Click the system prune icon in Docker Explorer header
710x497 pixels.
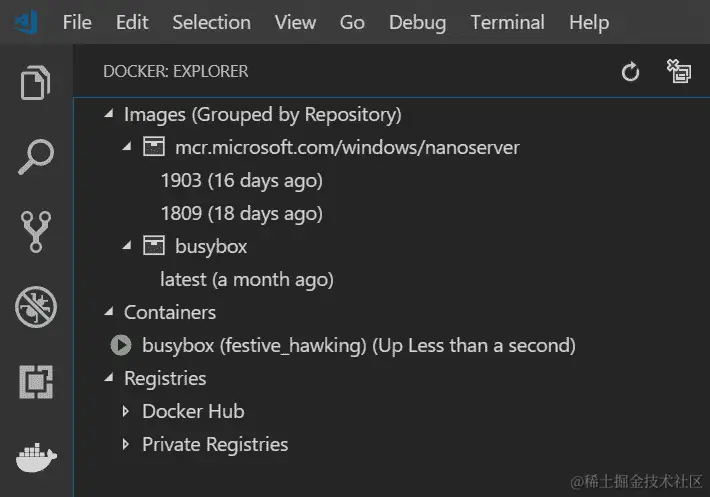tap(679, 71)
